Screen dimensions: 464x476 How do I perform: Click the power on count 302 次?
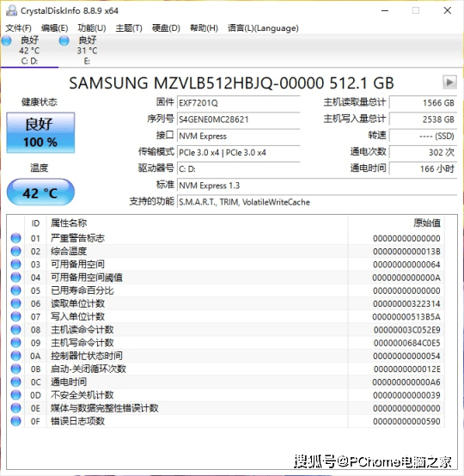[x=423, y=152]
